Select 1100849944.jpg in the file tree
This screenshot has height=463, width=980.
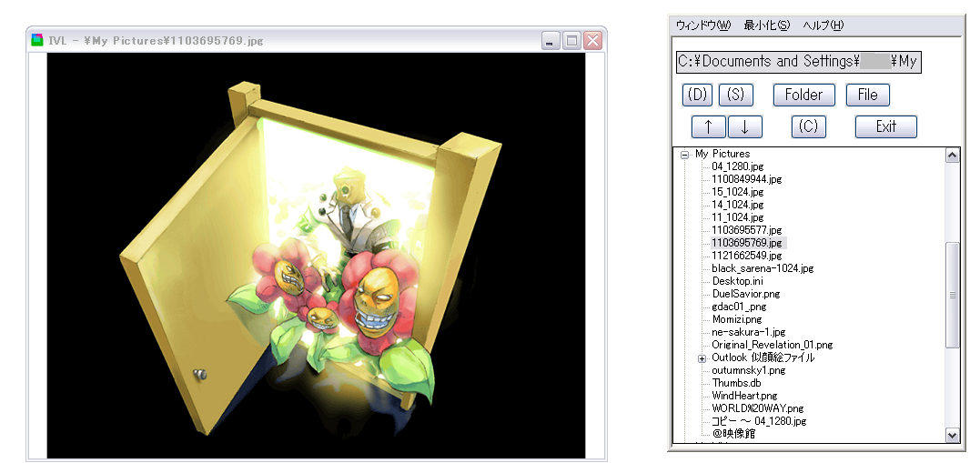(746, 179)
